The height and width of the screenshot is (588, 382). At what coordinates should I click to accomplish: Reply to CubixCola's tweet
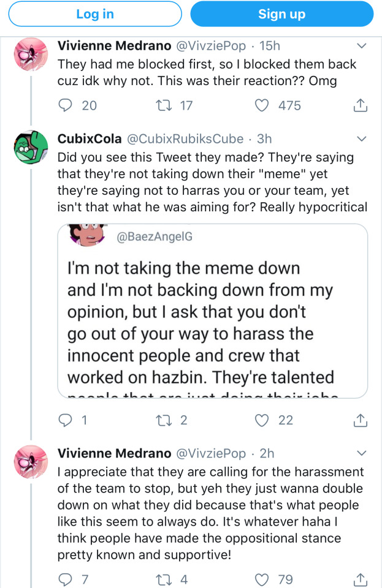pos(65,420)
